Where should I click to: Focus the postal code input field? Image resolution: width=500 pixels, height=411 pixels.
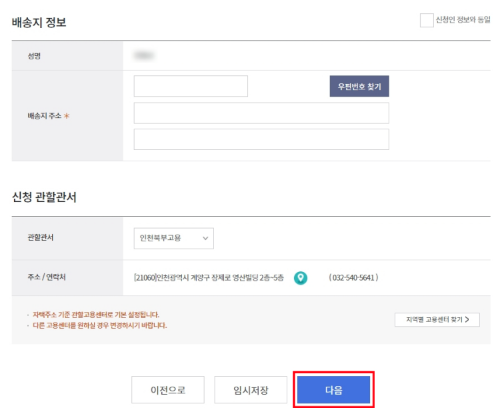[191, 86]
